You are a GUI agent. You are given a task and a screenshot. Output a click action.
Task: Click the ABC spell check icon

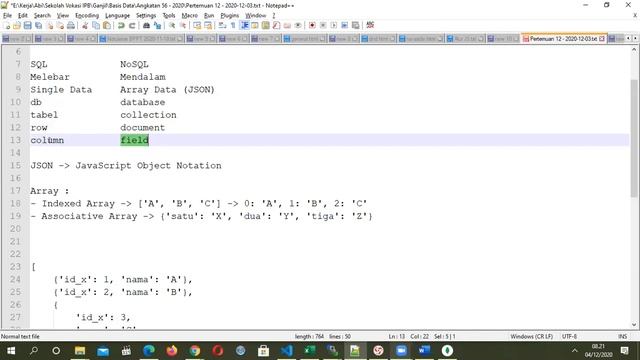(370, 25)
